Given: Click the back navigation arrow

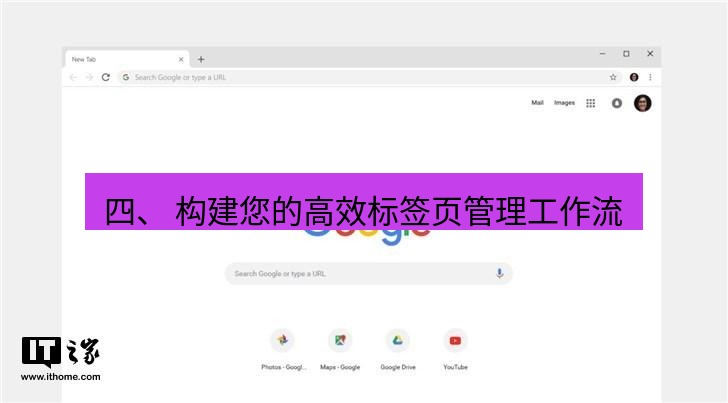Looking at the screenshot, I should [x=73, y=77].
